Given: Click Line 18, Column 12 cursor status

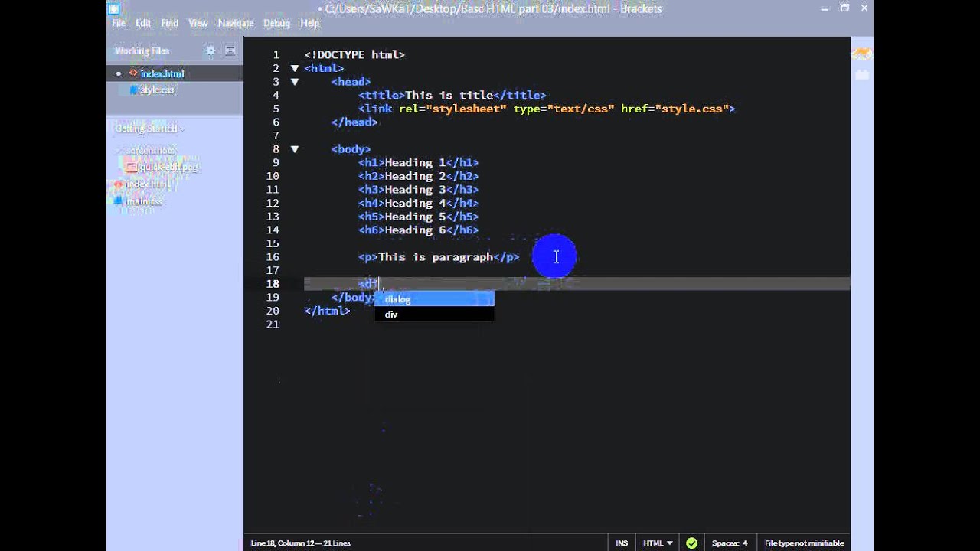Looking at the screenshot, I should coord(300,543).
